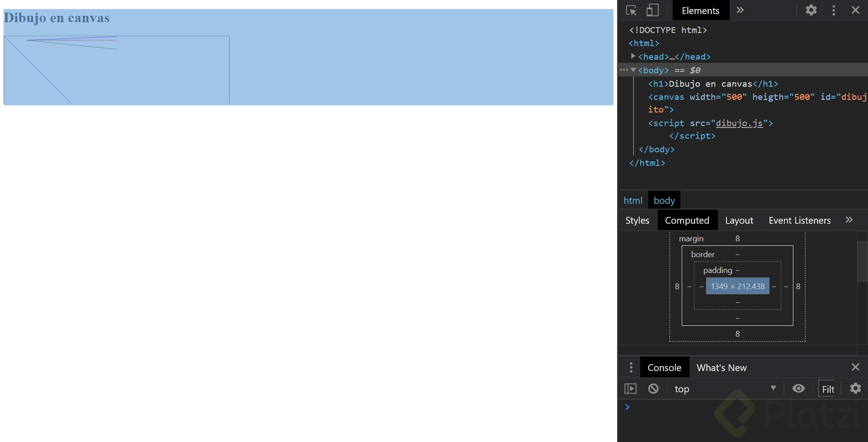Open the drawer three-dot menu
Viewport: 868px width, 442px height.
(631, 367)
